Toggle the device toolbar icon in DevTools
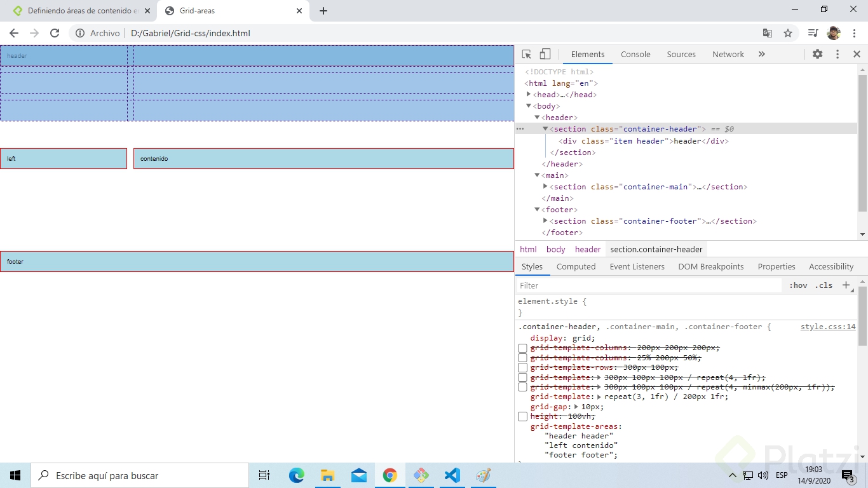 pyautogui.click(x=545, y=54)
